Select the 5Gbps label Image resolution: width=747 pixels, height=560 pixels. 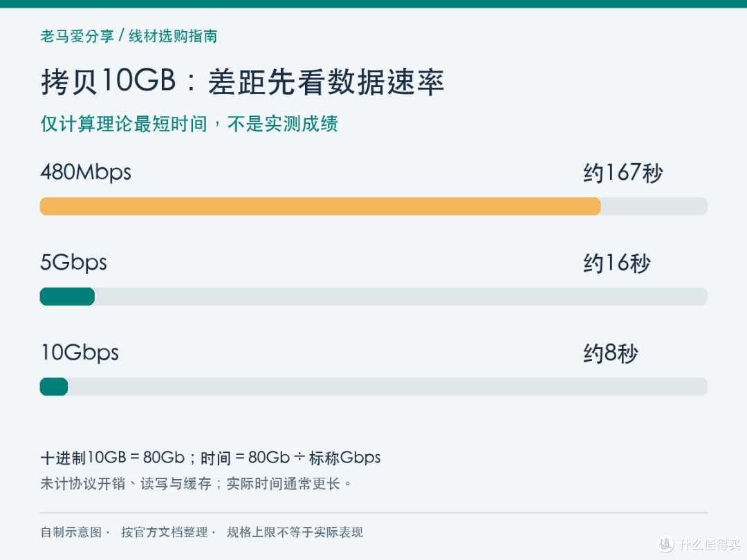(x=73, y=263)
